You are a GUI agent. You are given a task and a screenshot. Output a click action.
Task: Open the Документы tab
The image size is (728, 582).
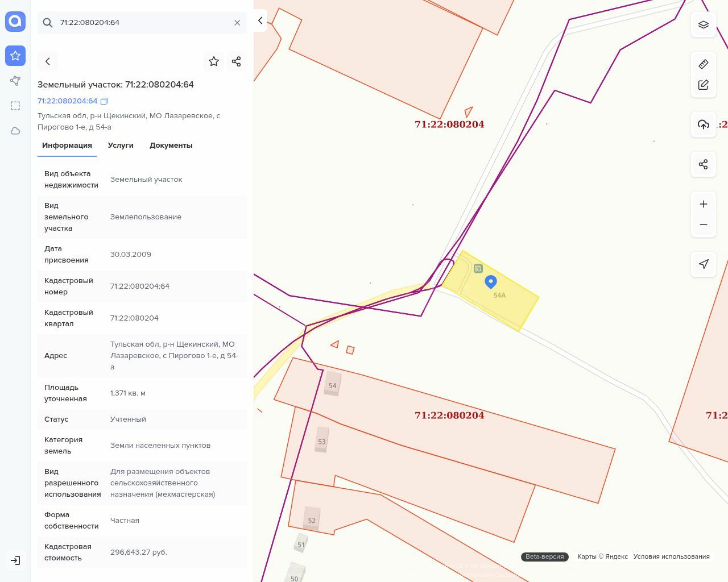click(x=171, y=145)
